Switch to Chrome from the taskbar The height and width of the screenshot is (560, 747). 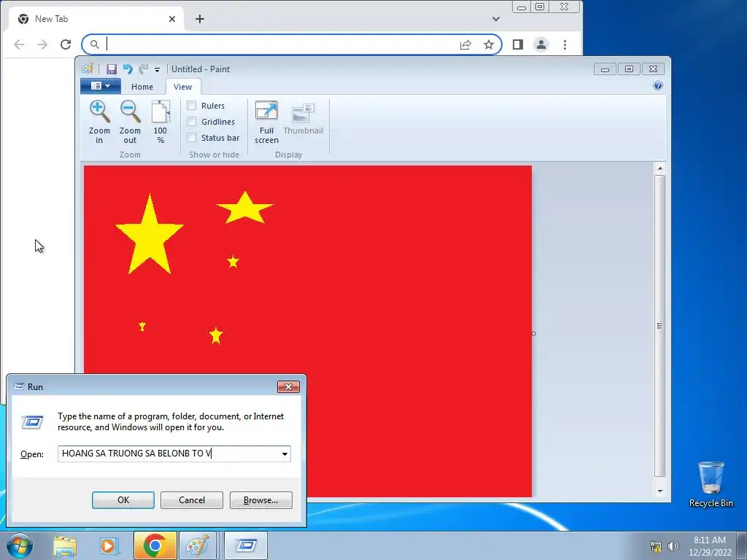[x=155, y=545]
